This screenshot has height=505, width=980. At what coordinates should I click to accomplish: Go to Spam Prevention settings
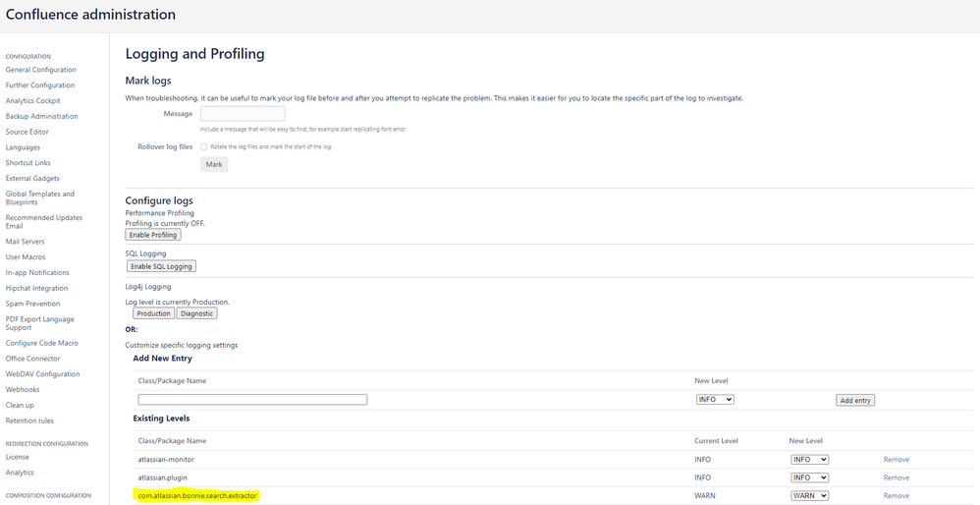(32, 305)
